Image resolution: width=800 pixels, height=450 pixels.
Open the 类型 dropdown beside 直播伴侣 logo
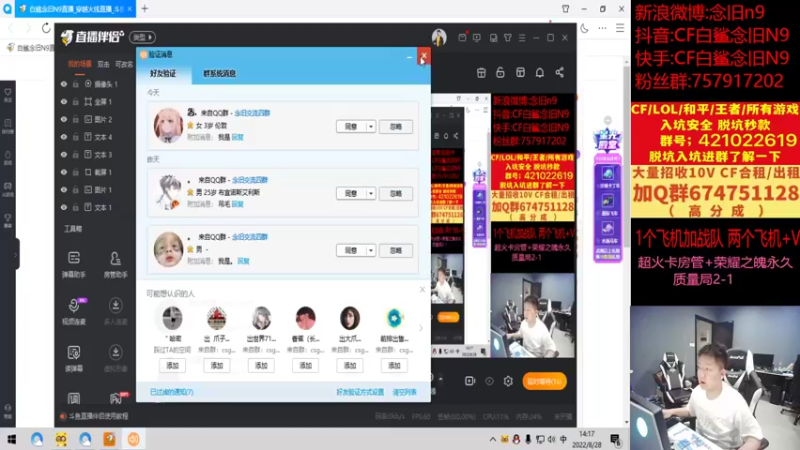pos(142,37)
